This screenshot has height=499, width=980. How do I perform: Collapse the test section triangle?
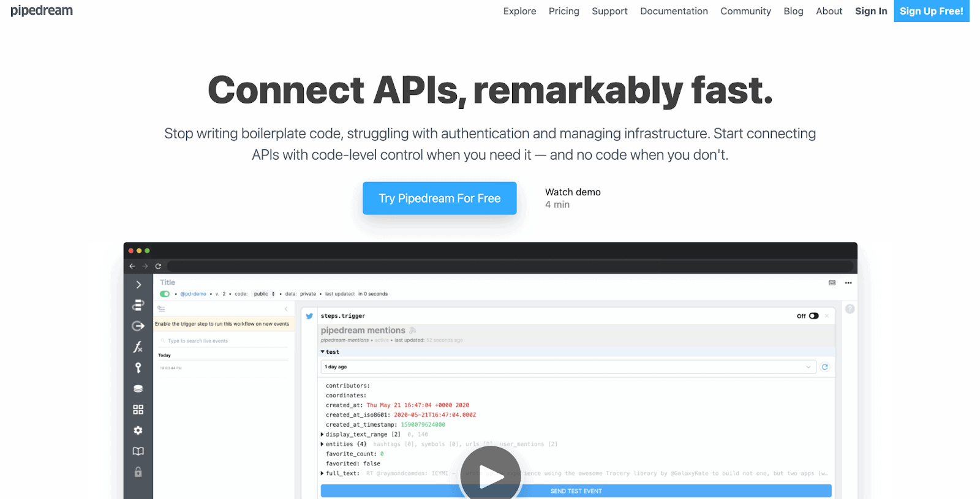pyautogui.click(x=323, y=352)
